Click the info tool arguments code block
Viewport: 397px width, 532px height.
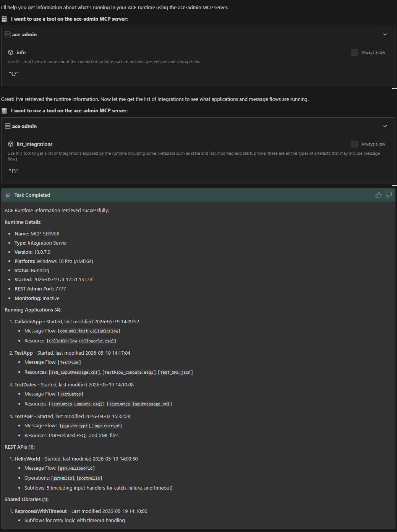click(14, 73)
